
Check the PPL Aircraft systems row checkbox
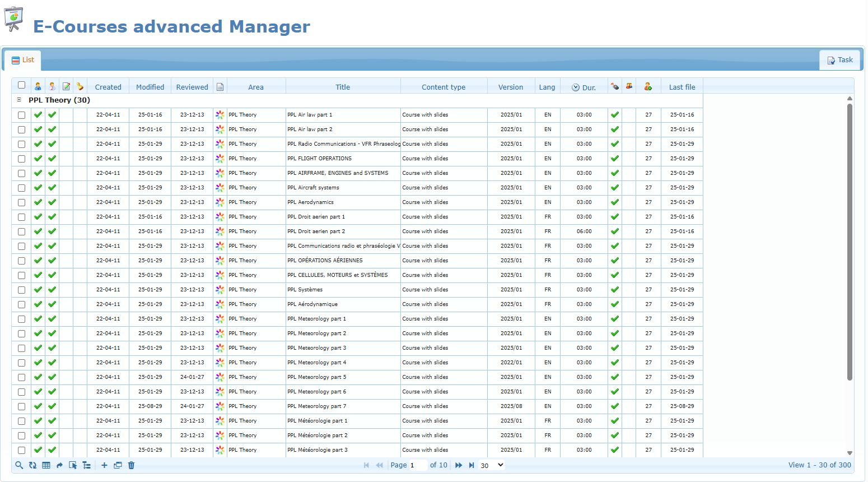coord(21,188)
